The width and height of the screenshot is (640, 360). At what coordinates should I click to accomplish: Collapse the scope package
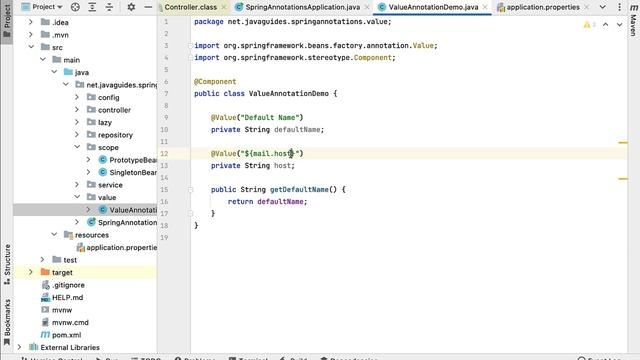point(77,147)
